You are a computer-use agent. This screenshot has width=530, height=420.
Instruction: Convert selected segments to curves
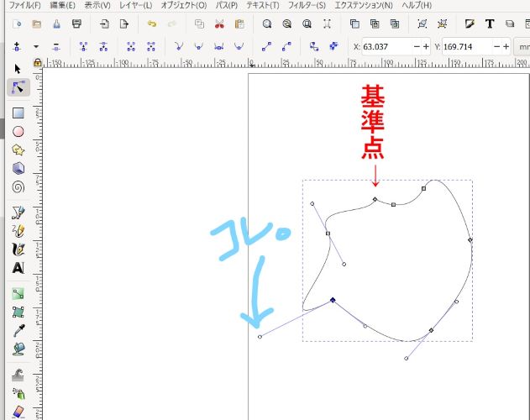click(286, 46)
